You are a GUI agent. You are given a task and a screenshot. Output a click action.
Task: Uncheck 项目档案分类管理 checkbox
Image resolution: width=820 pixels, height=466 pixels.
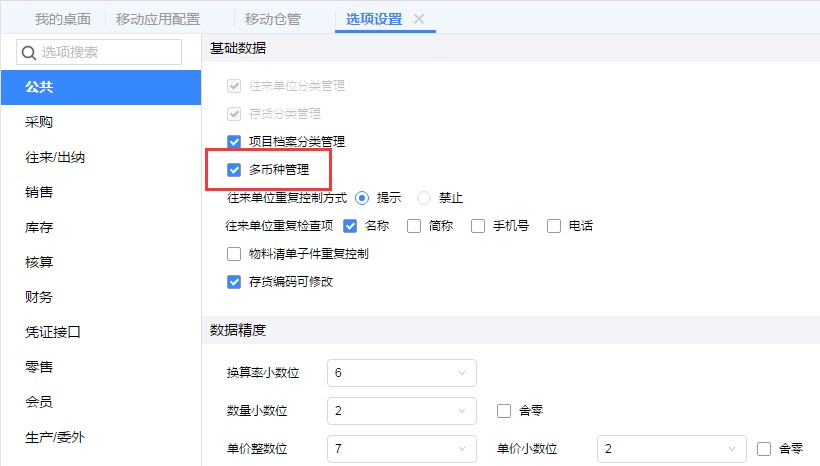click(235, 142)
